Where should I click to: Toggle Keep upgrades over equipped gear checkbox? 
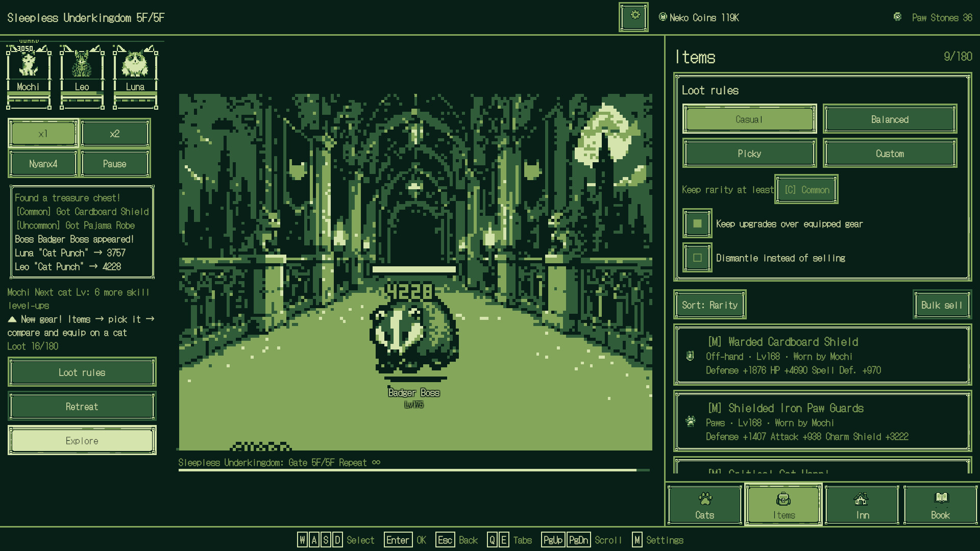point(697,223)
